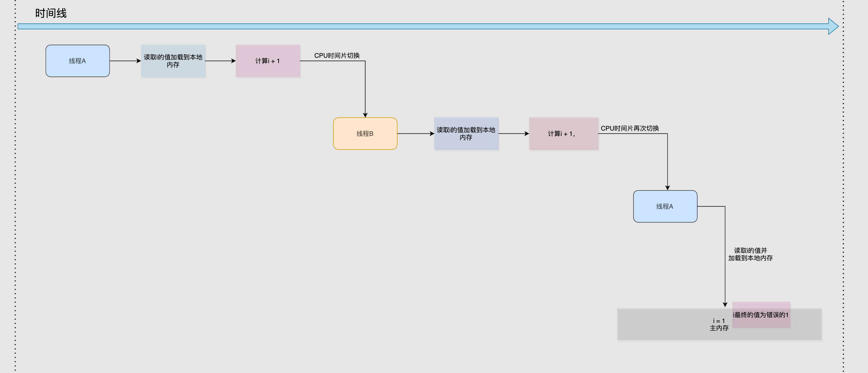Select the second 线程A box lower right
Screen dimensions: 868x373
coord(665,206)
